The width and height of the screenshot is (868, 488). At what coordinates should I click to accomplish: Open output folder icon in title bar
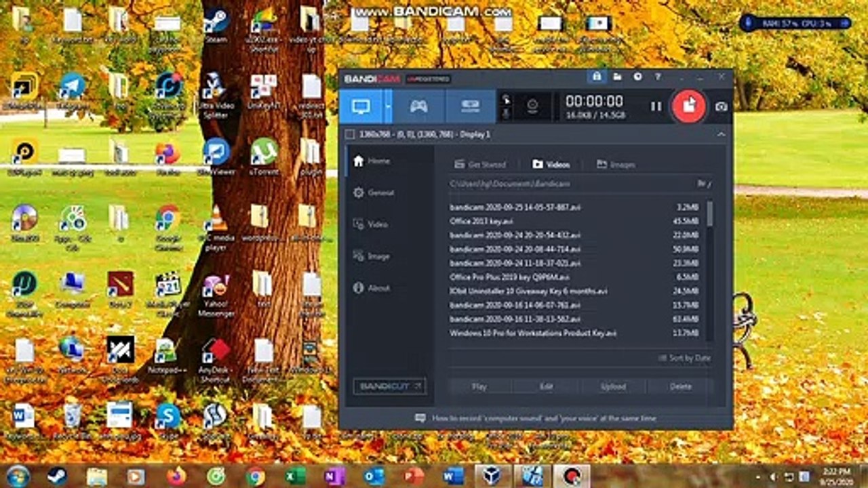[617, 77]
